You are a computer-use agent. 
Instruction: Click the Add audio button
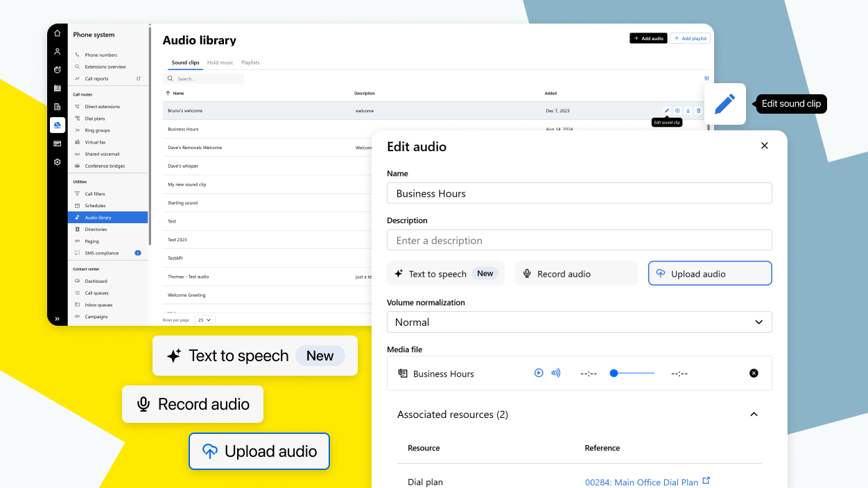[x=648, y=39]
